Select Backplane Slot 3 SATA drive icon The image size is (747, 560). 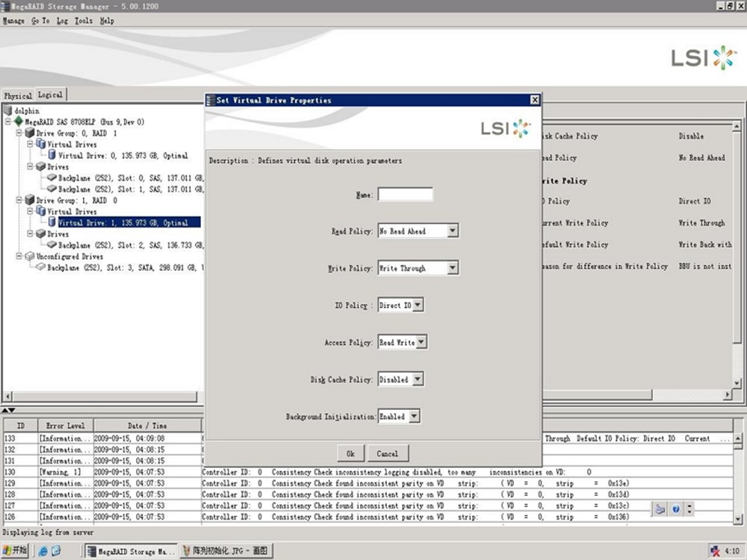coord(40,267)
